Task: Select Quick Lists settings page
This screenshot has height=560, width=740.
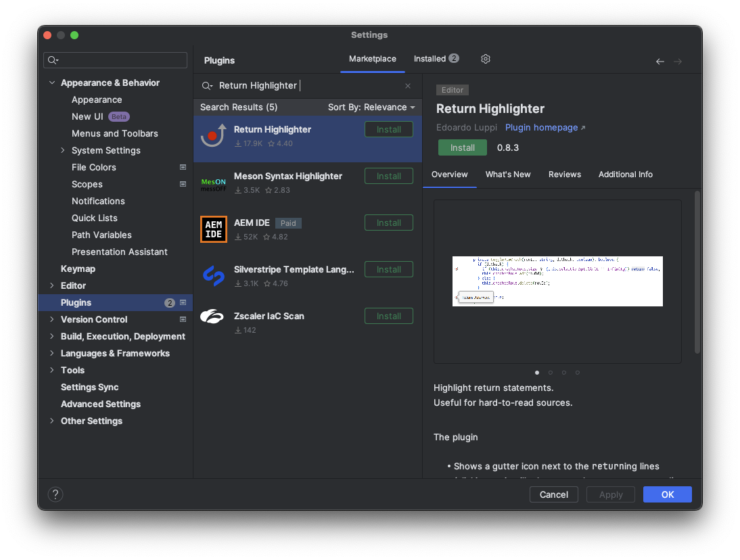Action: [95, 218]
